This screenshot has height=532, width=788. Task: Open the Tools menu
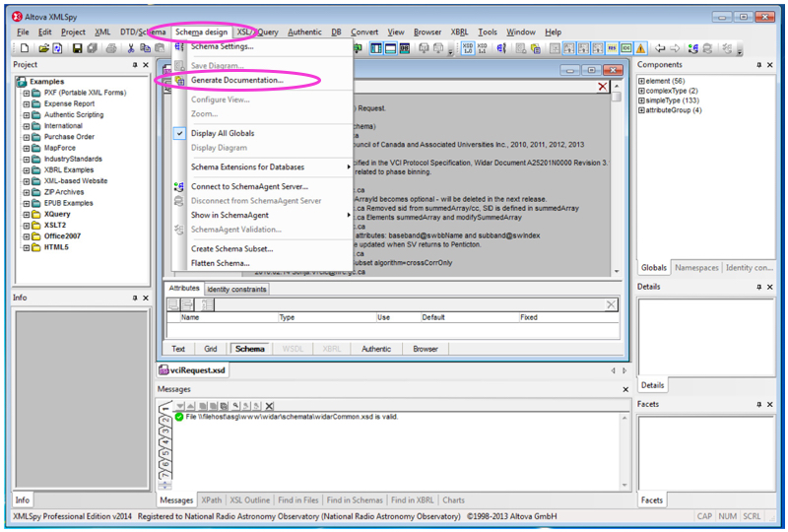coord(488,32)
